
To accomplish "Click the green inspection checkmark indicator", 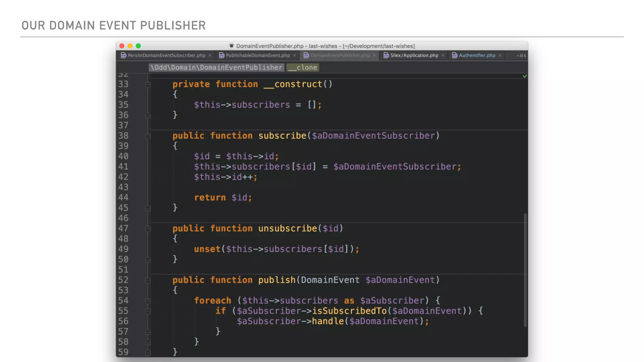I will (x=525, y=76).
